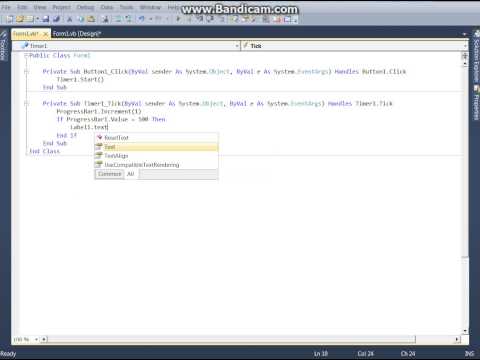Click the Ln 10 status bar indicator
Image resolution: width=480 pixels, height=360 pixels.
click(321, 354)
